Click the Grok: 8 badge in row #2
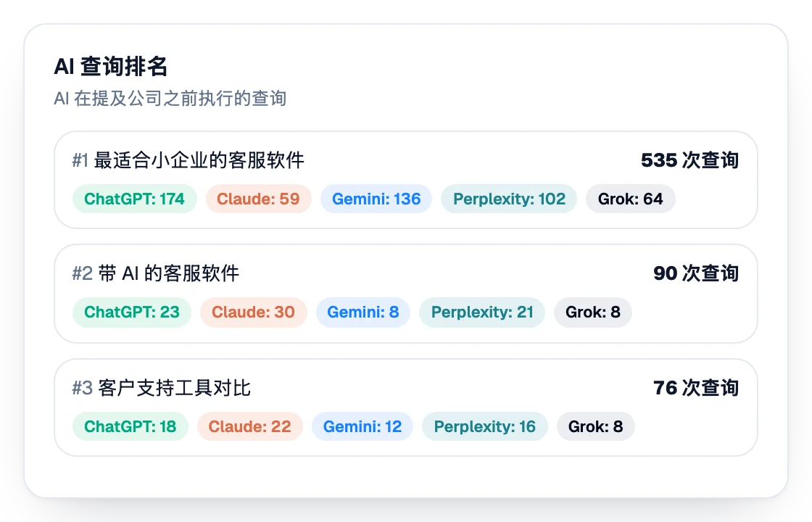 pyautogui.click(x=593, y=312)
